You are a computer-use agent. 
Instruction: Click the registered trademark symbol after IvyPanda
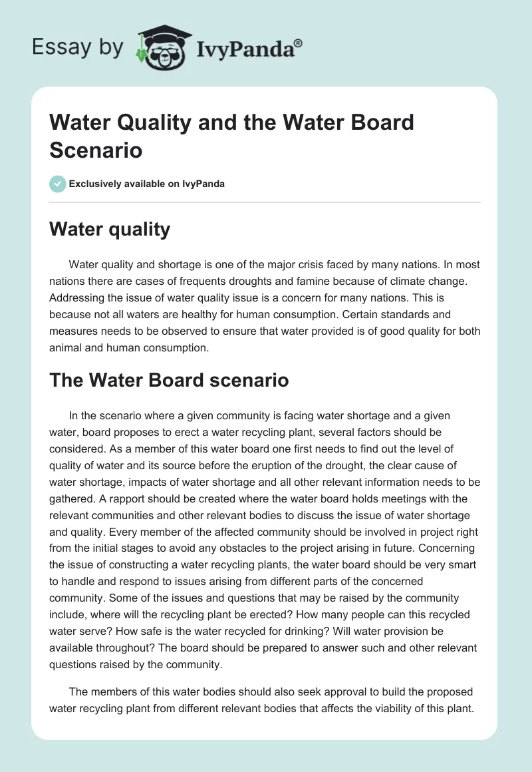pos(299,42)
